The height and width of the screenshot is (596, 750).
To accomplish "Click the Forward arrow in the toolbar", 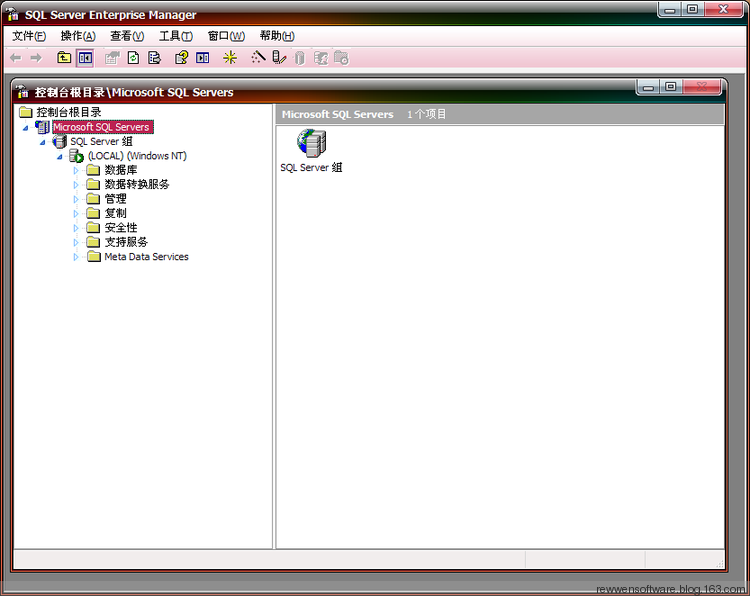I will (x=36, y=58).
